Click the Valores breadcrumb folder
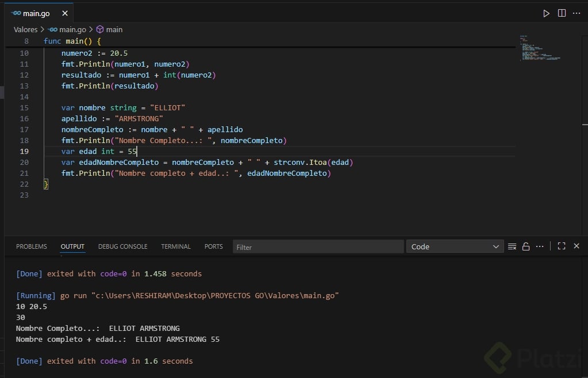The image size is (588, 378). pos(25,29)
